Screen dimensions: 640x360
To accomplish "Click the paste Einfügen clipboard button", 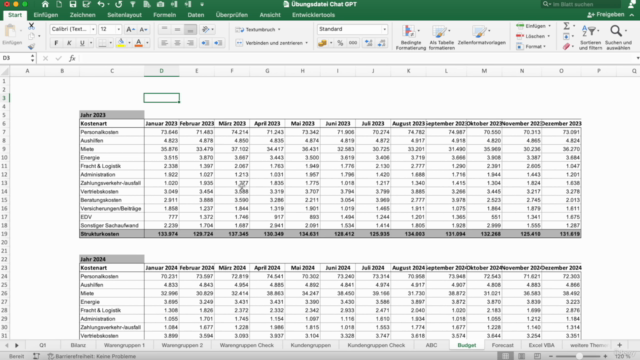I will tap(12, 35).
